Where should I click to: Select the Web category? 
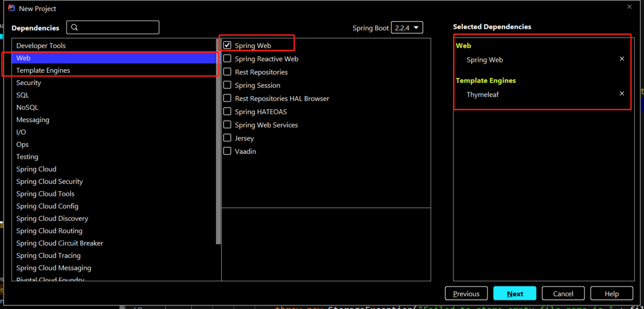114,58
